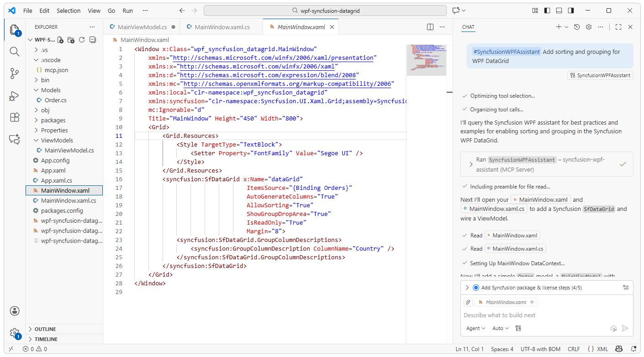Image resolution: width=644 pixels, height=357 pixels.
Task: Refresh the Explorer with the refresh icon
Action: pos(82,40)
